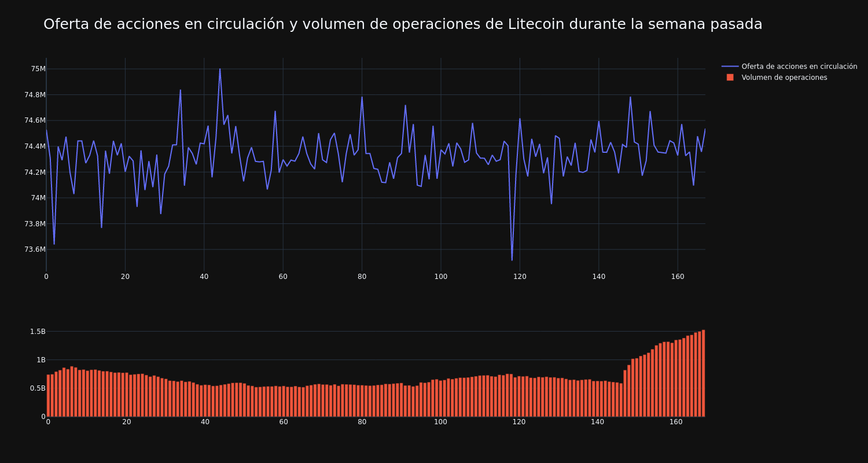This screenshot has height=463, width=868.
Task: Click x-axis label '120' under bar chart
Action: 519,422
